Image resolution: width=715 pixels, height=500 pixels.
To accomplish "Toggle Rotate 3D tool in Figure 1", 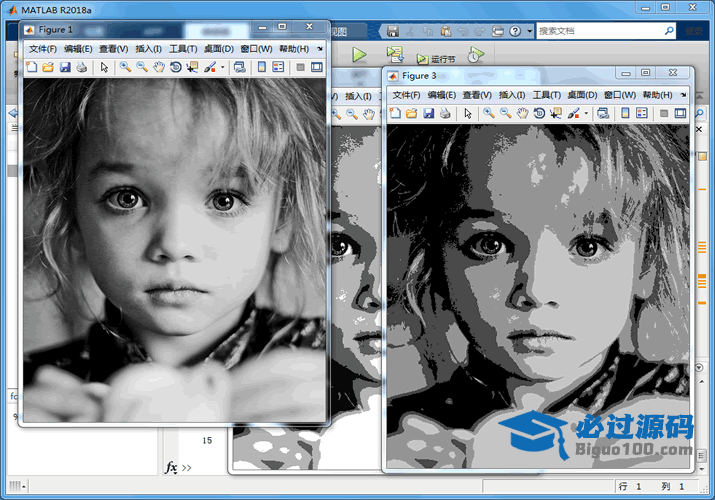I will 176,67.
